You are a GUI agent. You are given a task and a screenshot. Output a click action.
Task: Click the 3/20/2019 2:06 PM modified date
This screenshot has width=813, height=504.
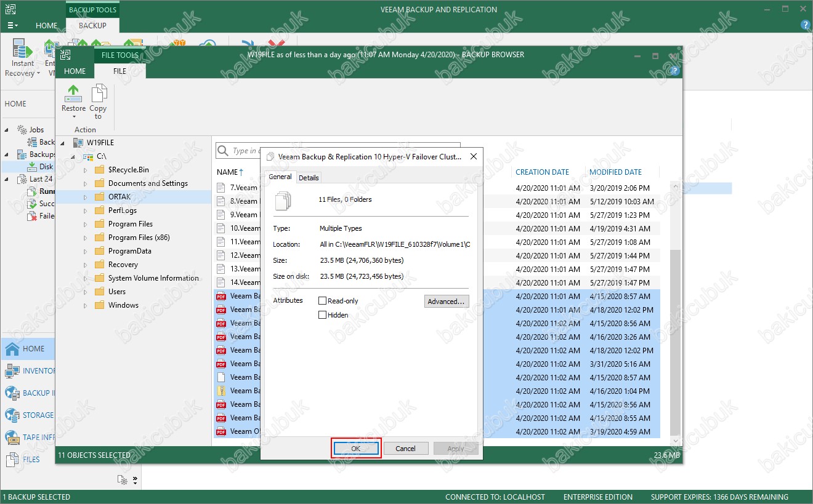click(619, 188)
